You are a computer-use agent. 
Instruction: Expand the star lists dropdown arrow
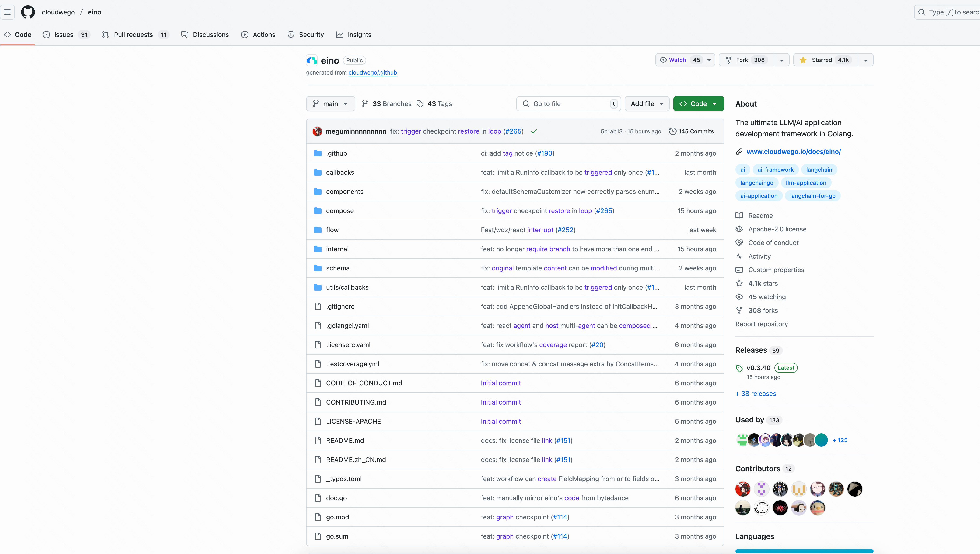(x=865, y=60)
